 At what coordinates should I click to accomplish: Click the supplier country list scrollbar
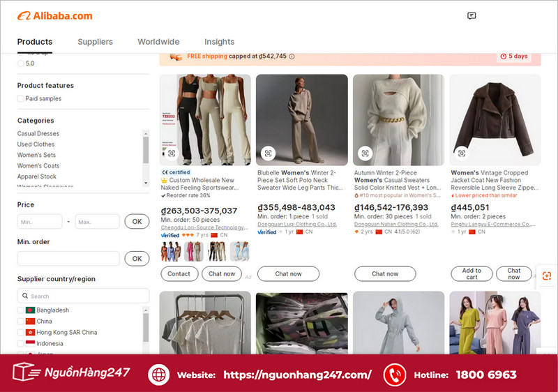(146, 328)
